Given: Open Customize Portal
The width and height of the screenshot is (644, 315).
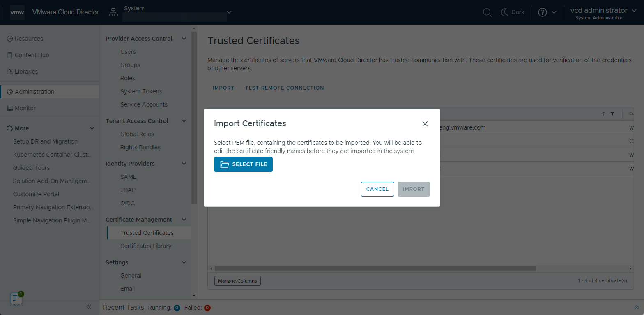Looking at the screenshot, I should [36, 194].
